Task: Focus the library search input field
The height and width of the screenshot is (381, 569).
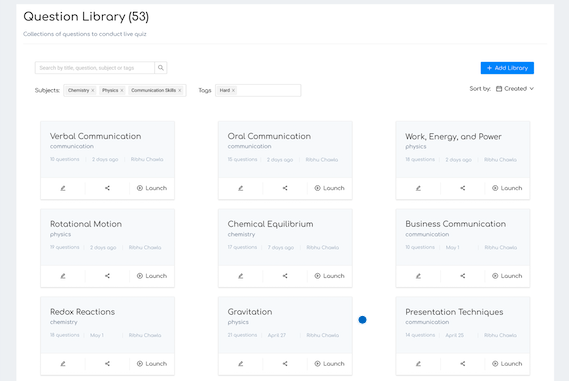Action: click(95, 68)
